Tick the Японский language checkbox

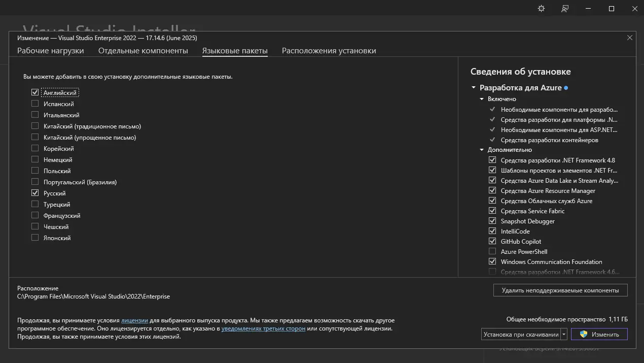[x=35, y=238]
